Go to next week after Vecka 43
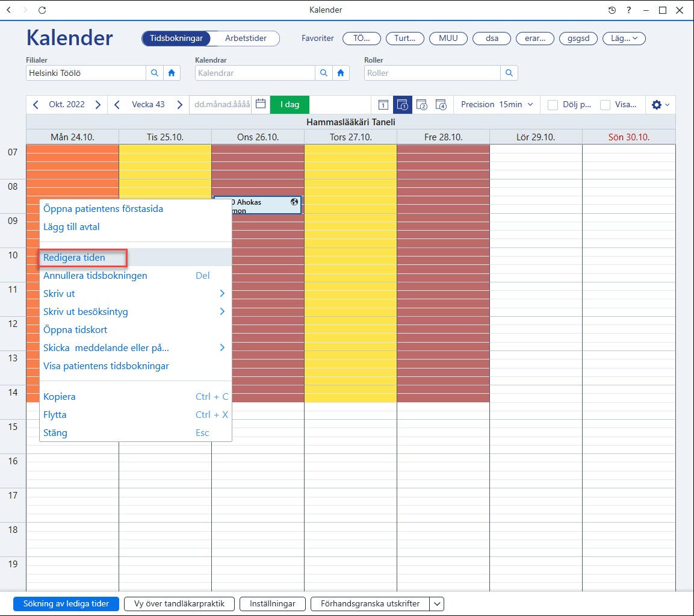This screenshot has width=694, height=616. click(180, 105)
